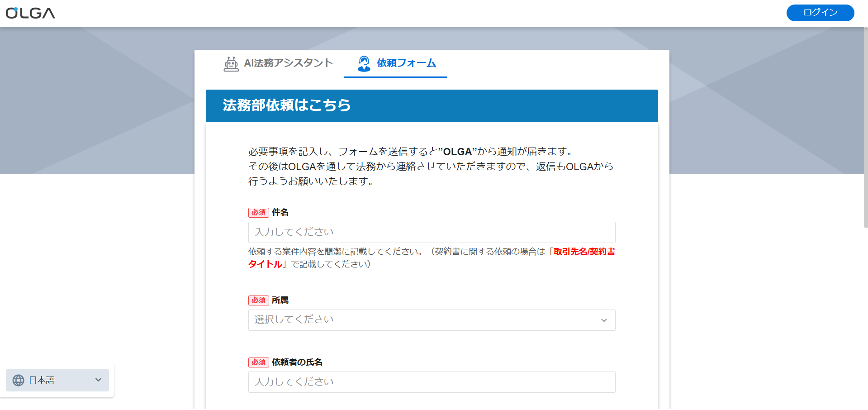
Task: Click the robot icon beside AI法務アシスタント
Action: (231, 64)
